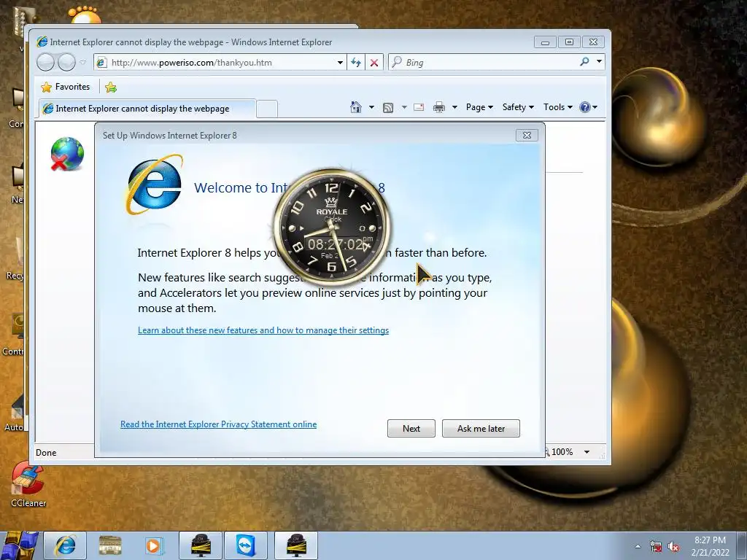Minimize the Internet Explorer window
Viewport: 747px width, 560px height.
[545, 42]
